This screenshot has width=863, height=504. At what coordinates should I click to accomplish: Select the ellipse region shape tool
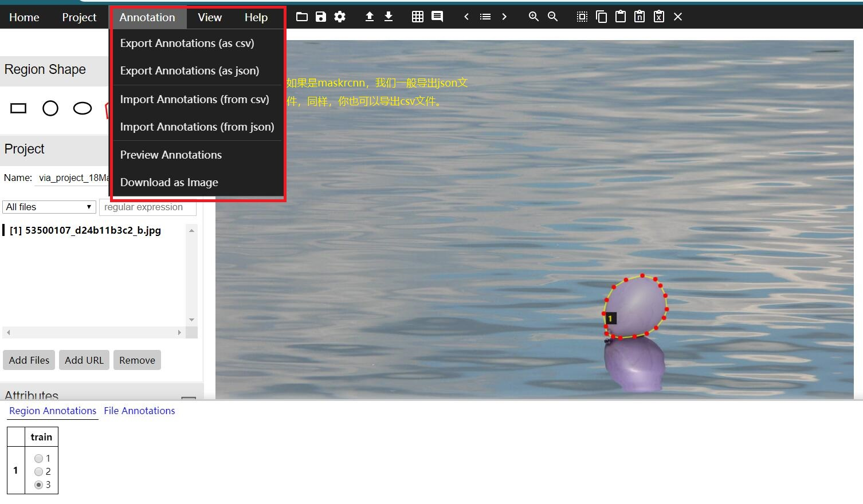coord(82,108)
